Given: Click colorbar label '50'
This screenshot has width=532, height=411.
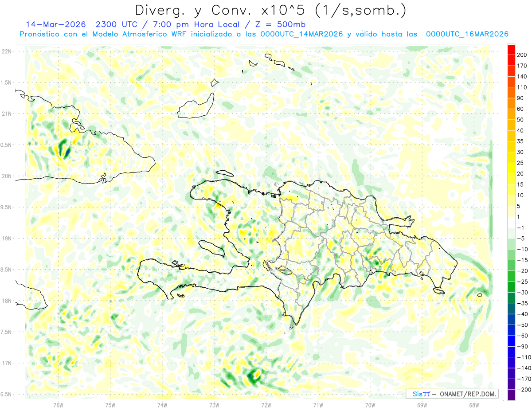Looking at the screenshot, I should [x=520, y=120].
